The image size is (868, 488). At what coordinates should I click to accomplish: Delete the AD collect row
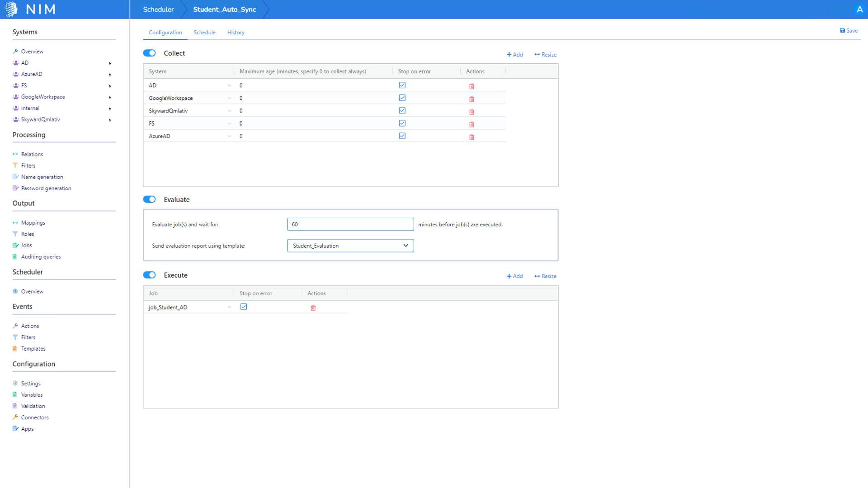pos(472,86)
